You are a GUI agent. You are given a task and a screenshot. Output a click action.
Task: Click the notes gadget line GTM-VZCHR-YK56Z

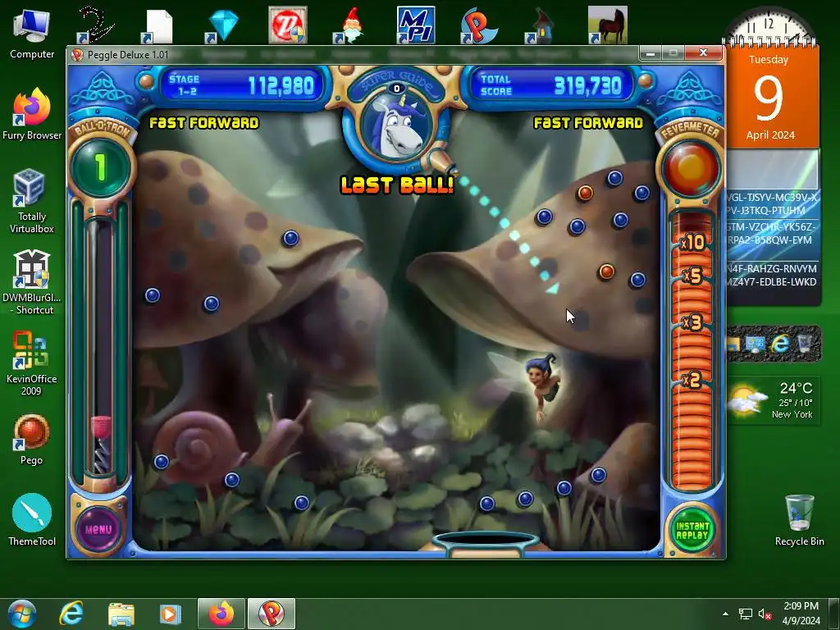tap(771, 226)
